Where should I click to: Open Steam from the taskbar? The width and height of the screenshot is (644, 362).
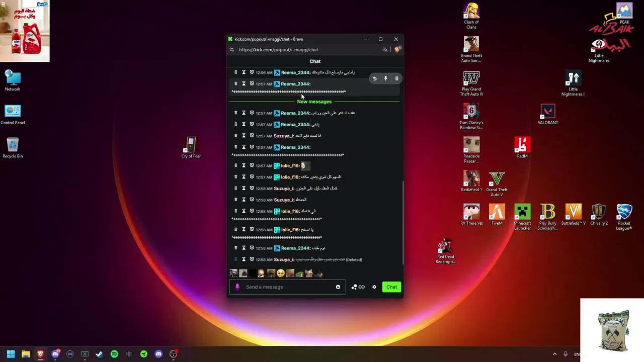point(99,354)
